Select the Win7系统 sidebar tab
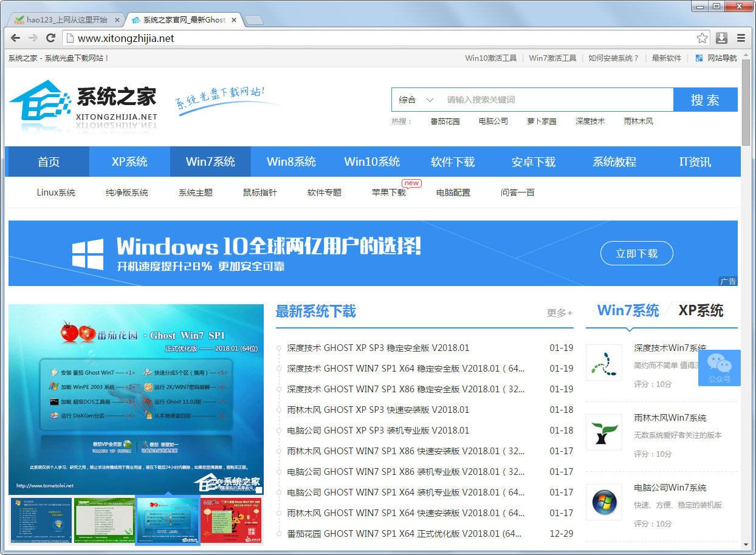Screen dimensions: 756x555 pyautogui.click(x=628, y=310)
